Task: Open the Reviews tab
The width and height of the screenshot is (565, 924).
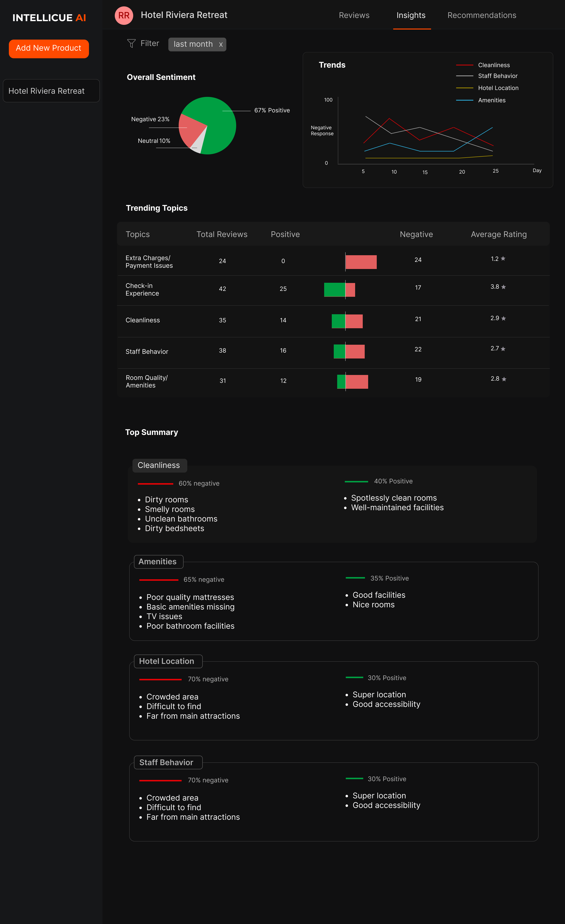Action: (x=354, y=15)
